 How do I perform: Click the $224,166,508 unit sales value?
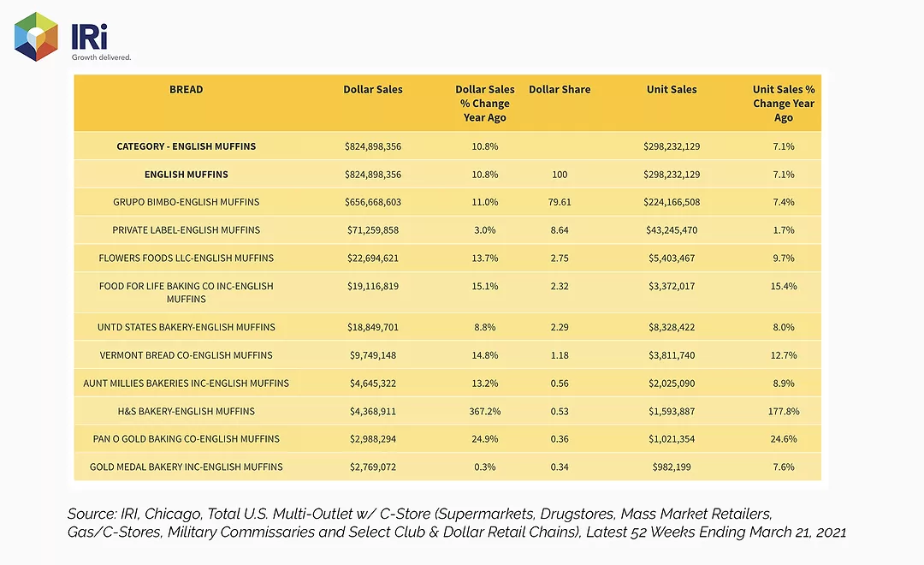tap(672, 202)
